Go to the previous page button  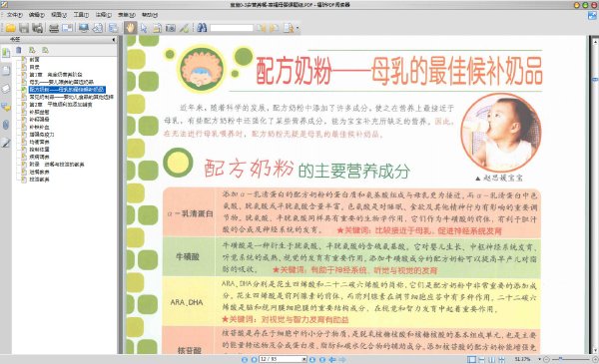tap(254, 359)
